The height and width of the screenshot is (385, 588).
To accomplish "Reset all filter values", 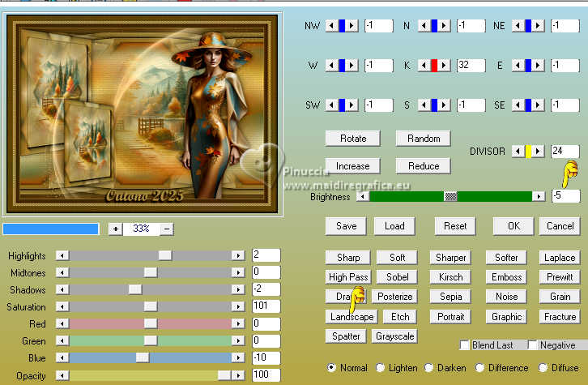I will (455, 226).
